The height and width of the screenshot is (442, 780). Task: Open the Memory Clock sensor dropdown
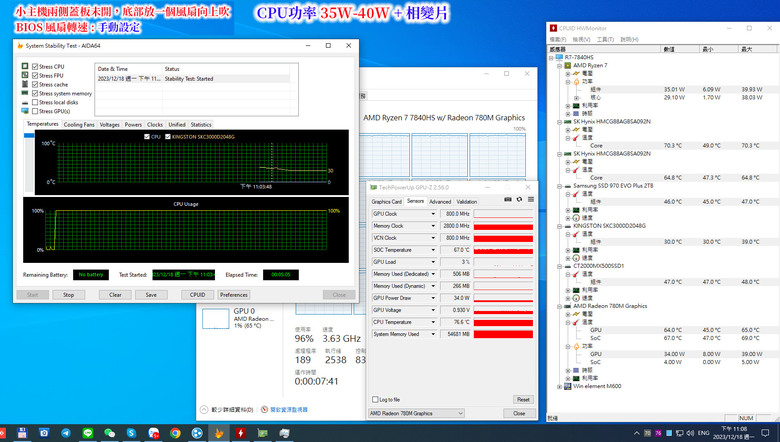[x=433, y=226]
